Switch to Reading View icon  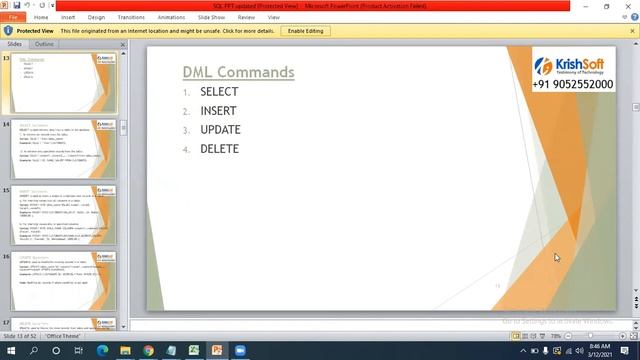point(533,336)
